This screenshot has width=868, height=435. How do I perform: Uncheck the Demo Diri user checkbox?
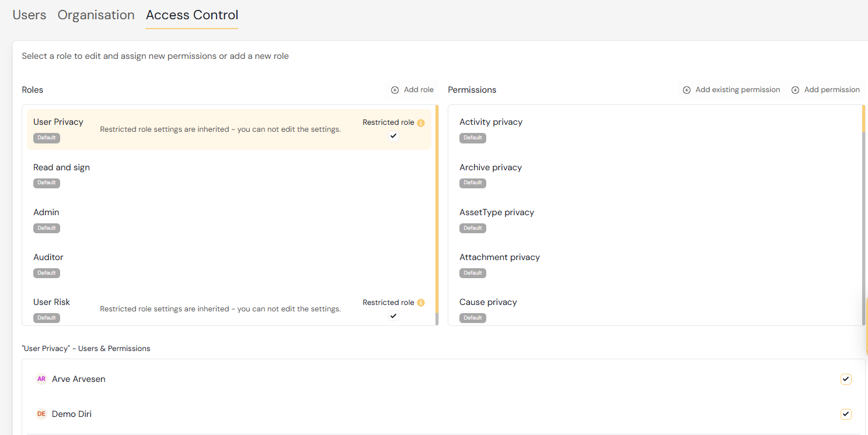(845, 414)
